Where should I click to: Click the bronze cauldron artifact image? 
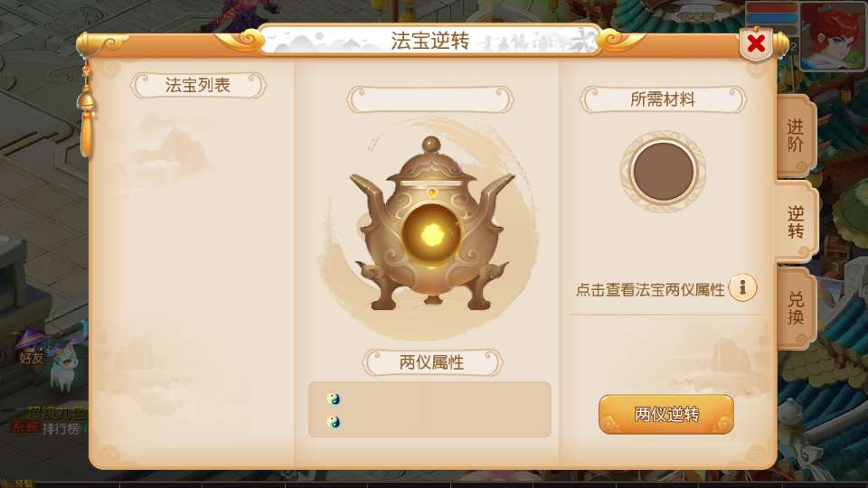(432, 224)
